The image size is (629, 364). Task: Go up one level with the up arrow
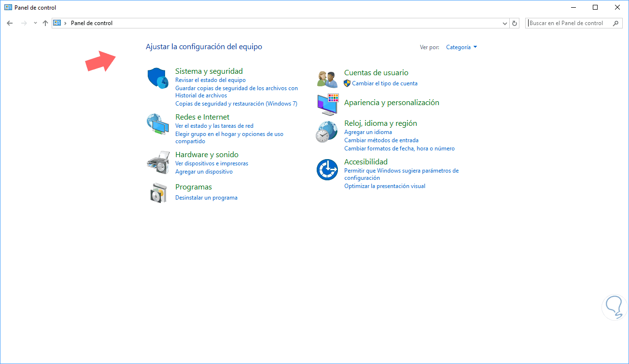45,23
